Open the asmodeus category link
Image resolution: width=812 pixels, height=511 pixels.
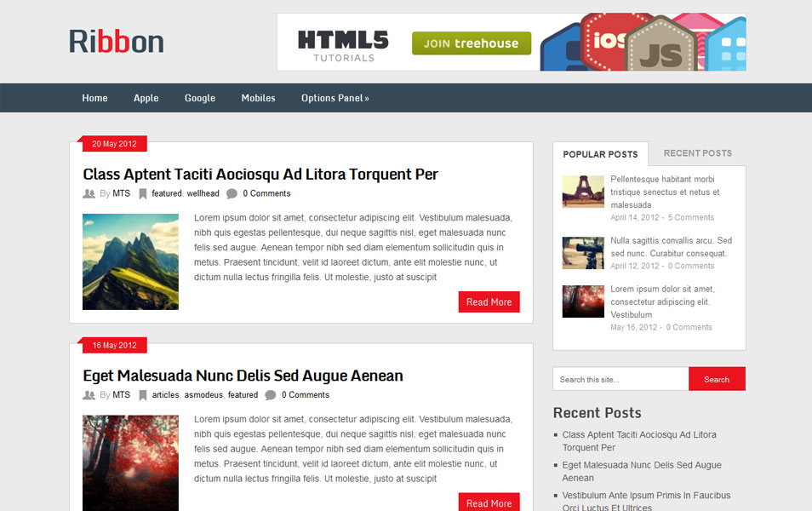203,395
